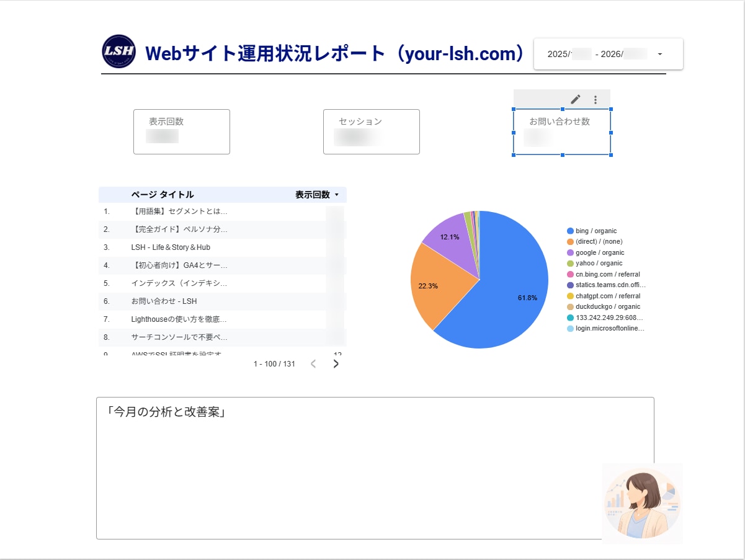745x560 pixels.
Task: Click the google / organic legend swatch
Action: point(570,252)
